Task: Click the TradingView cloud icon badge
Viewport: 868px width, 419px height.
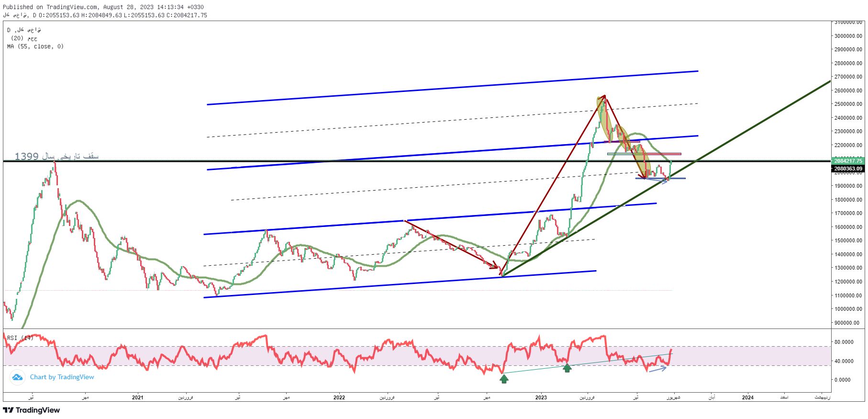Action: point(17,377)
